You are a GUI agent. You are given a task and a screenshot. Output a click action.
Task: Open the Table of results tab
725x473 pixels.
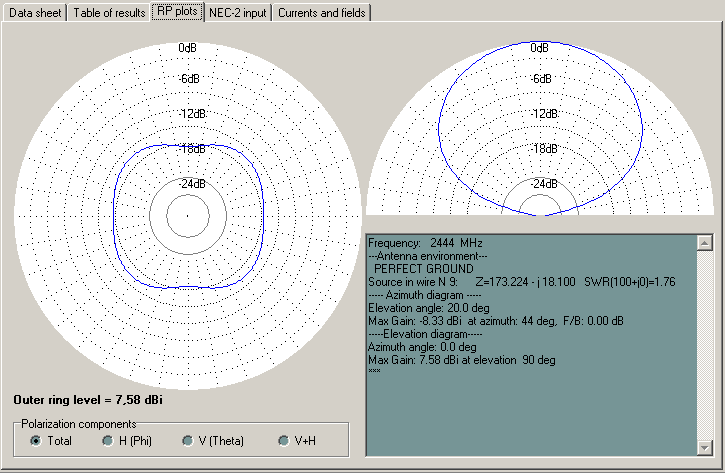[108, 13]
